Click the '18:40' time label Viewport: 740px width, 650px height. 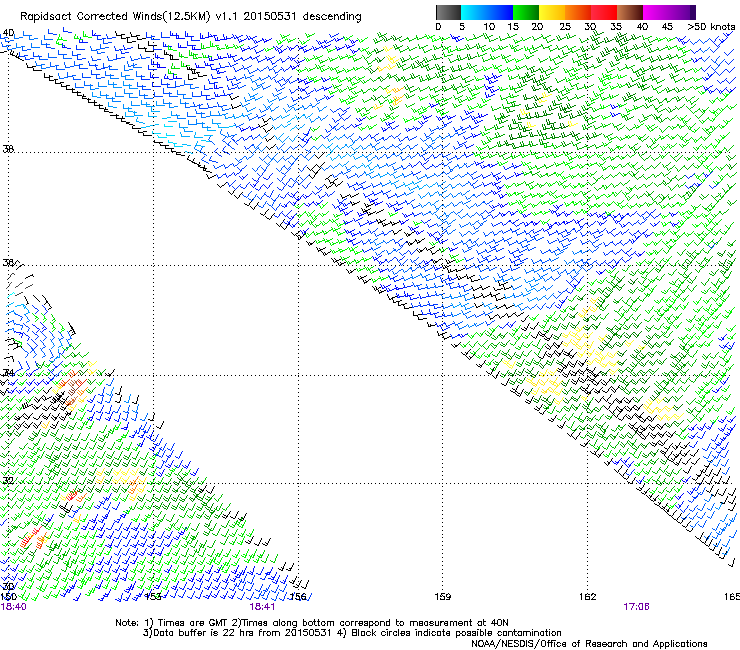click(x=14, y=607)
